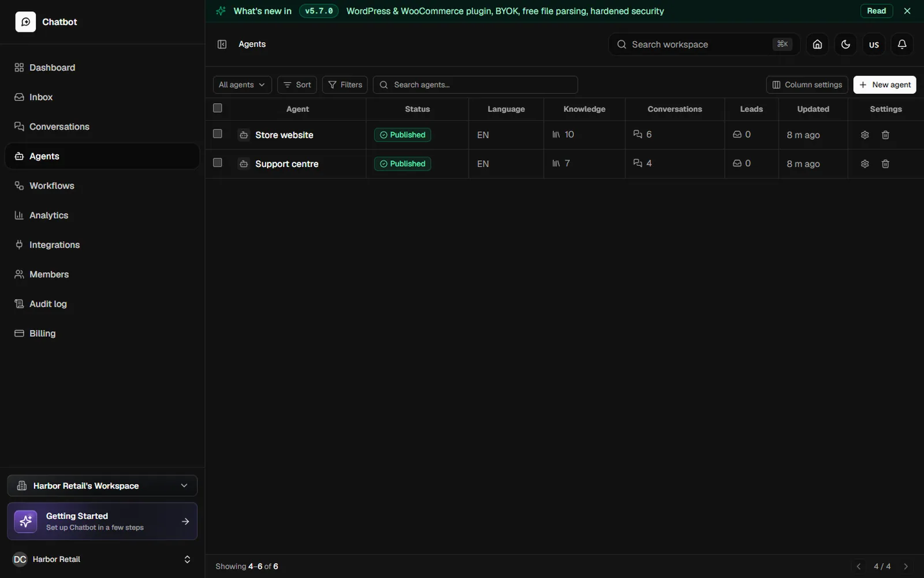Click the Getting Started sparkle icon
Image resolution: width=924 pixels, height=578 pixels.
[x=25, y=521]
